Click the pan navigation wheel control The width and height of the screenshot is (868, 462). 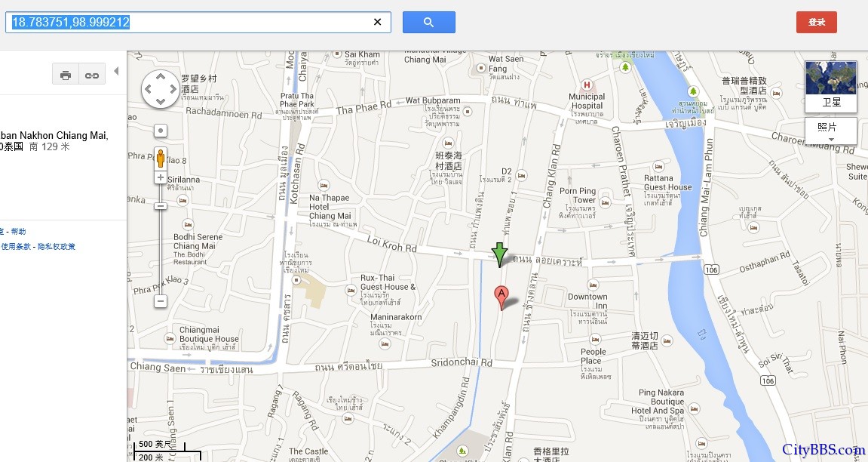coord(161,88)
